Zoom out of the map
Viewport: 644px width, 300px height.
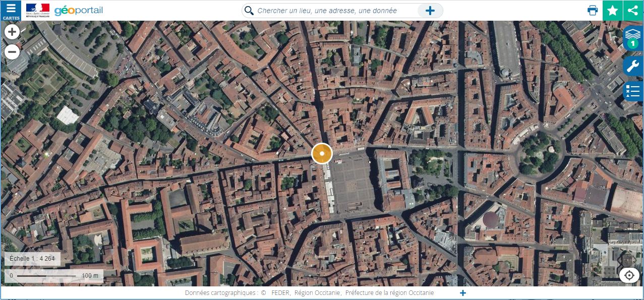coord(12,52)
